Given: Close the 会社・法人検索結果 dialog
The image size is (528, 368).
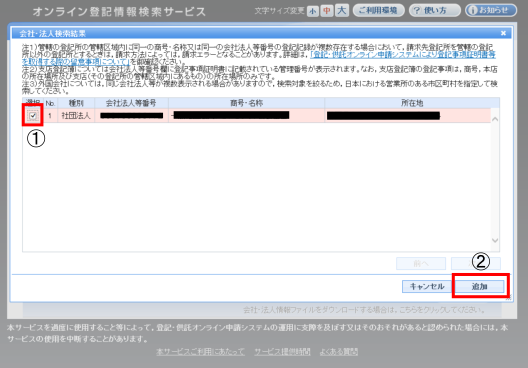Looking at the screenshot, I should click(503, 33).
